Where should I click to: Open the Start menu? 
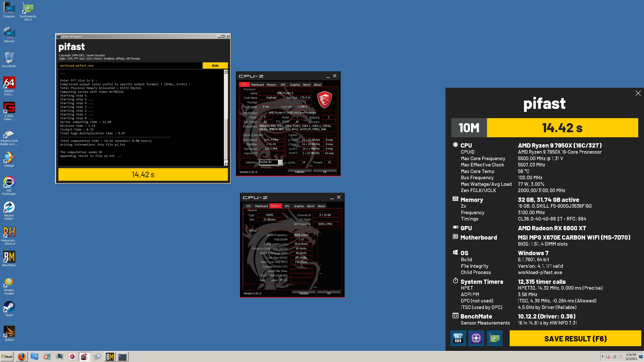(x=7, y=356)
